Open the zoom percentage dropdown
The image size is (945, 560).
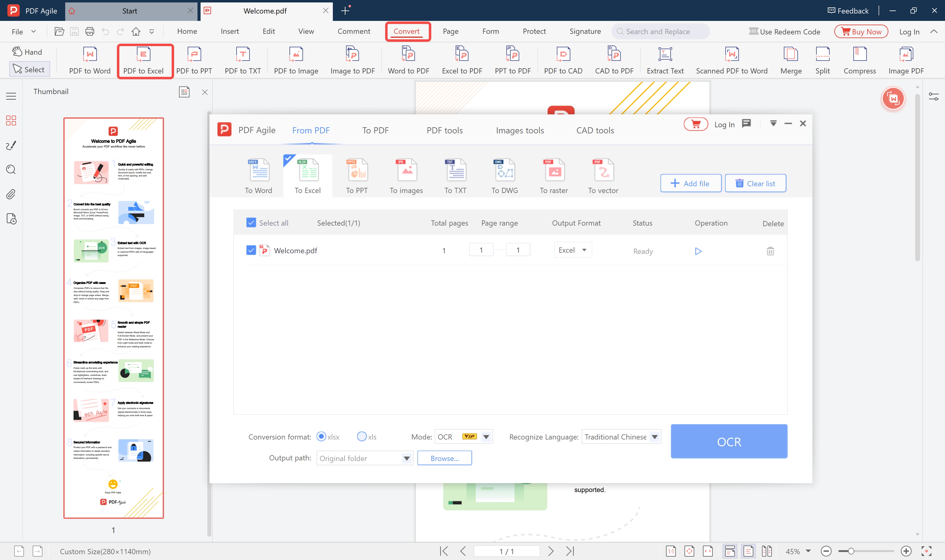[808, 551]
